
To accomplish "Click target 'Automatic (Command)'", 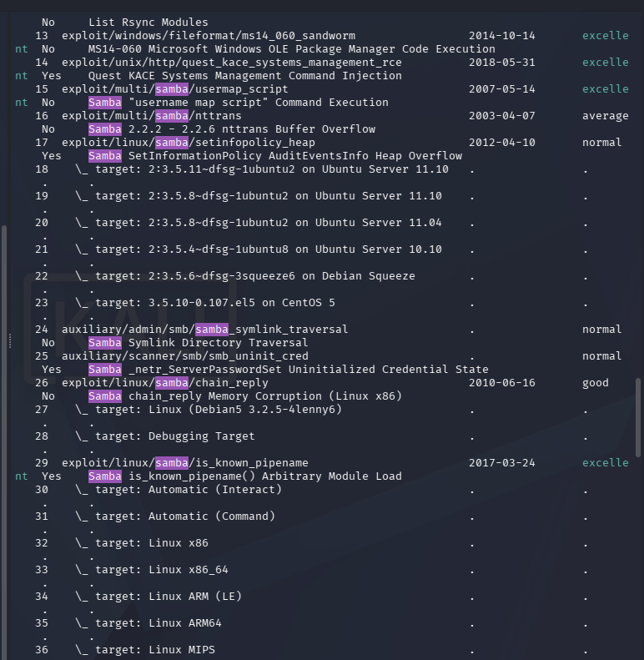I will click(211, 516).
